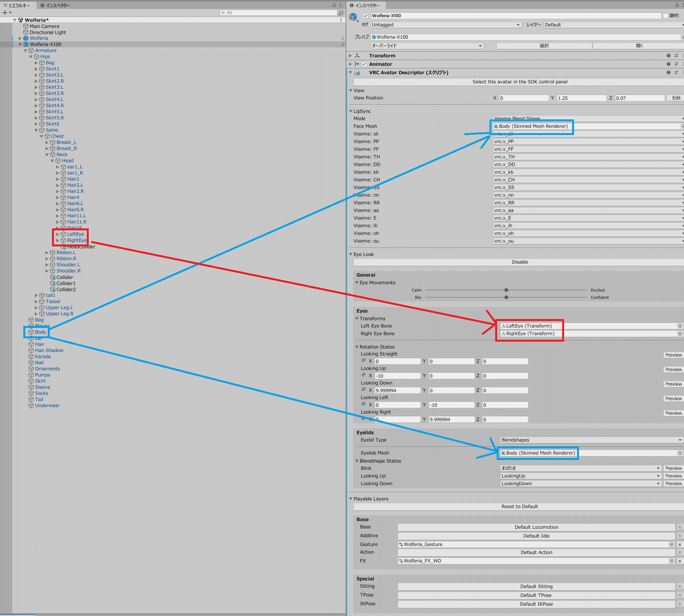Open the prefab override (オーバーライド) dropdown
The image size is (684, 616).
click(427, 46)
